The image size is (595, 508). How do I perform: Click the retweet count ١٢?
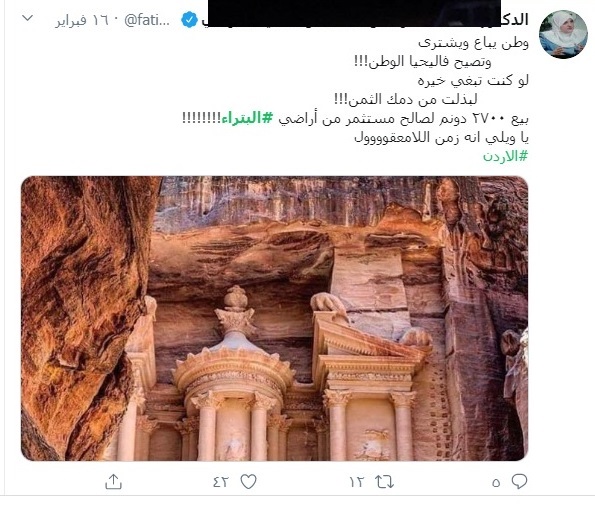(x=357, y=482)
